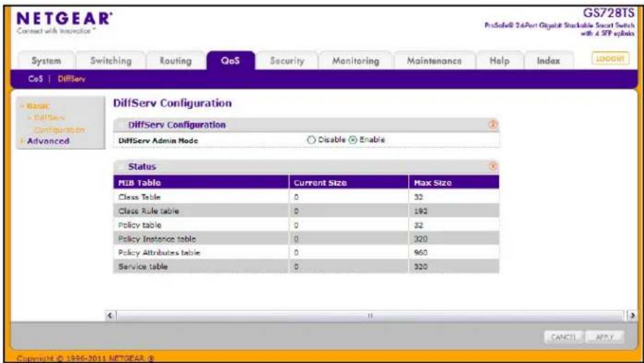This screenshot has height=363, width=644.
Task: Open the Help tab
Action: tap(500, 61)
